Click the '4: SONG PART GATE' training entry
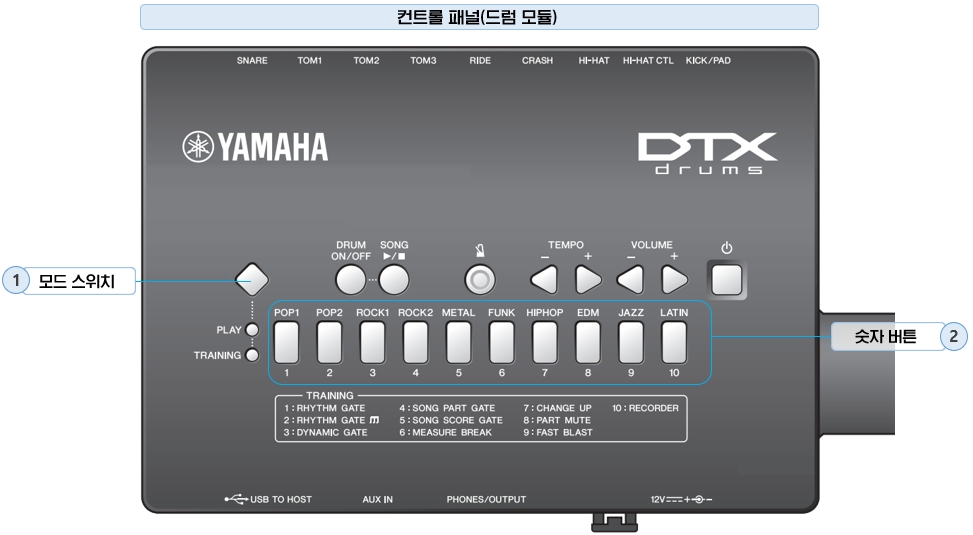The image size is (973, 535). point(447,408)
